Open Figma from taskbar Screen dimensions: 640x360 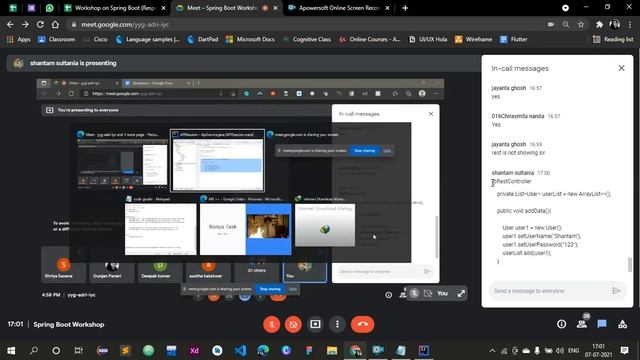click(309, 351)
